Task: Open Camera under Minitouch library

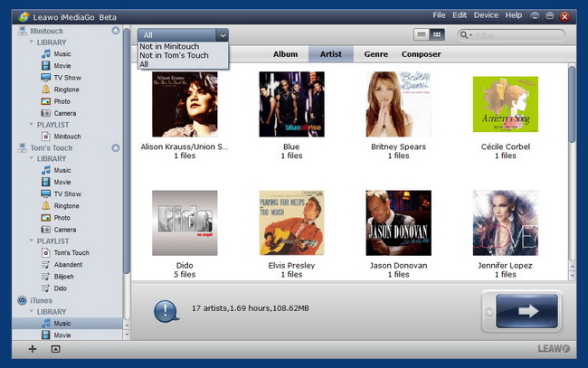Action: [x=59, y=113]
